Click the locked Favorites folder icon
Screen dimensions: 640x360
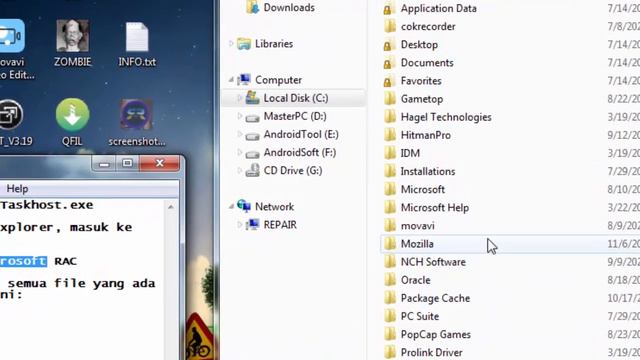point(389,81)
